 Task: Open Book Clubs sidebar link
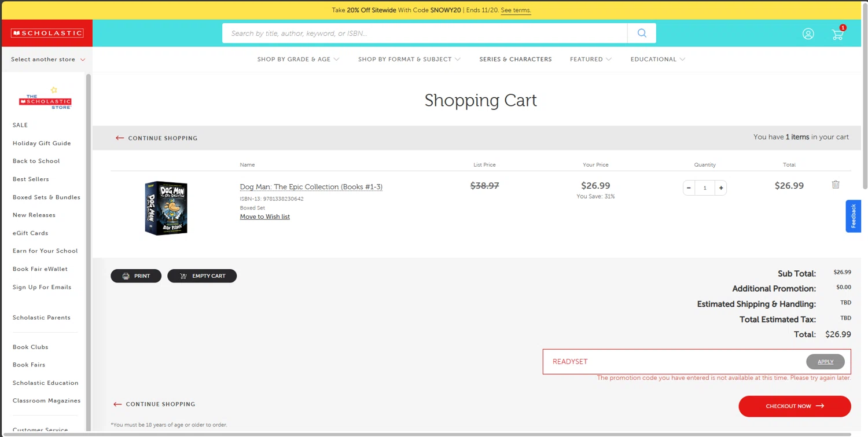[31, 347]
